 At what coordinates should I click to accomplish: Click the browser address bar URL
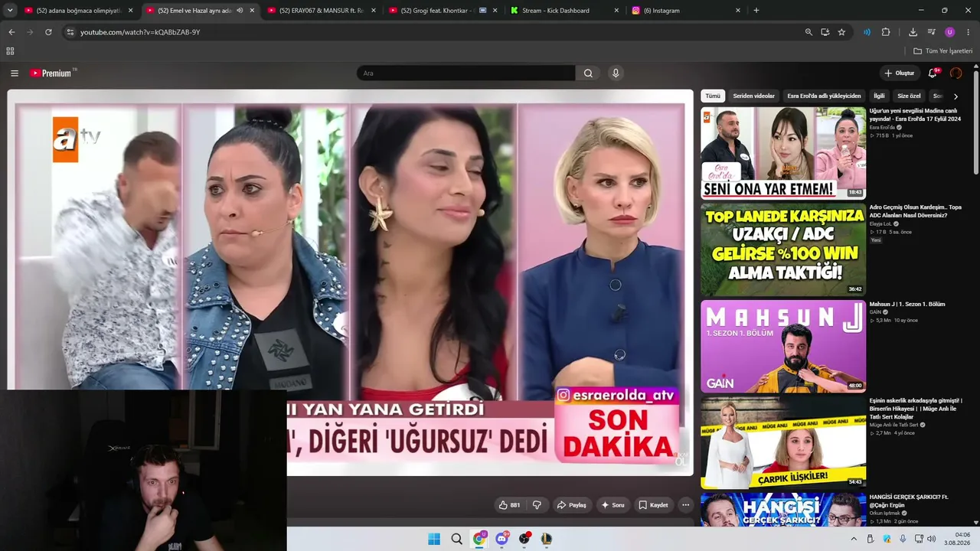point(140,32)
